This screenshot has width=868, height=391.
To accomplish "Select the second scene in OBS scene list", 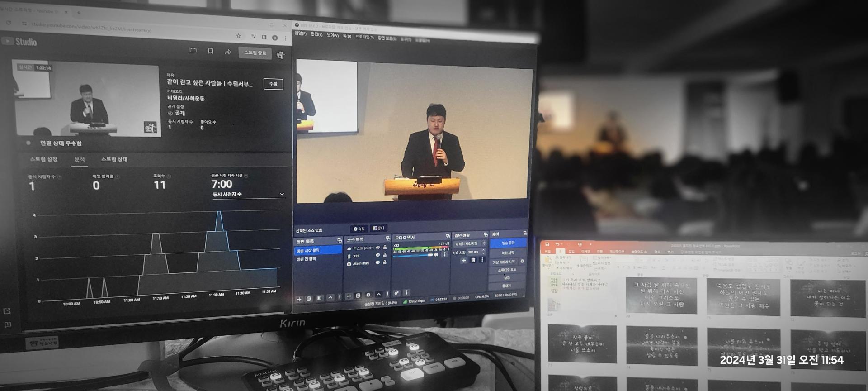I will (318, 259).
